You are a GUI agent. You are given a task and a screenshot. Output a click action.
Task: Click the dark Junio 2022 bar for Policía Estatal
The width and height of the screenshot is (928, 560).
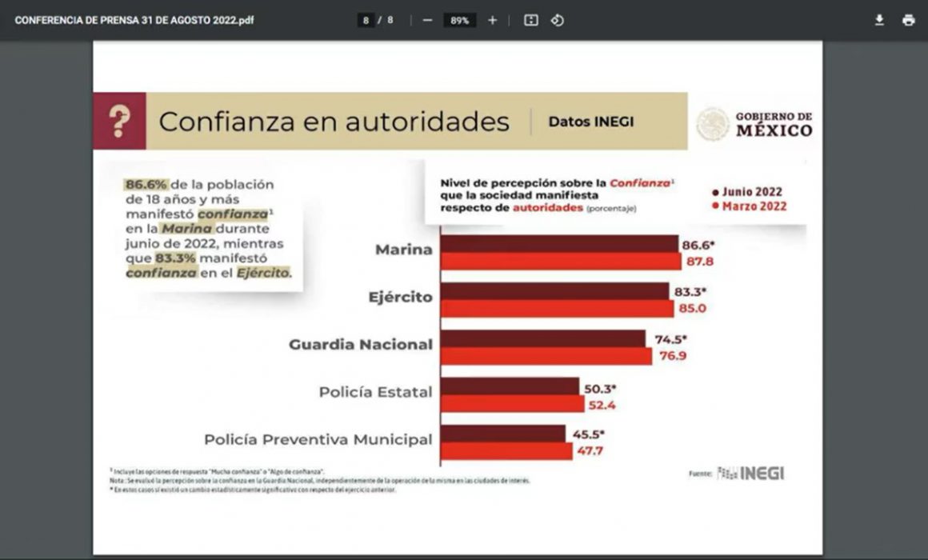510,386
